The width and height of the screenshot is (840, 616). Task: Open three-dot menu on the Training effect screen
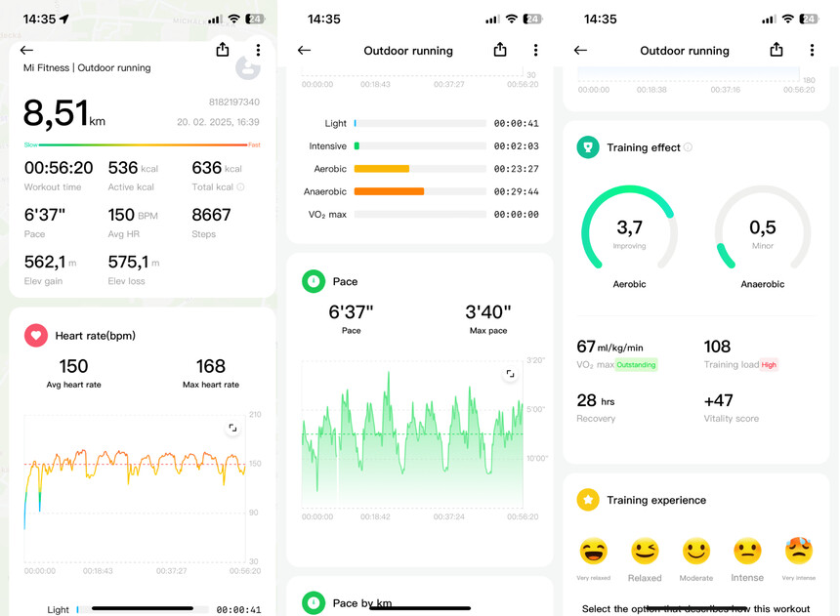812,50
